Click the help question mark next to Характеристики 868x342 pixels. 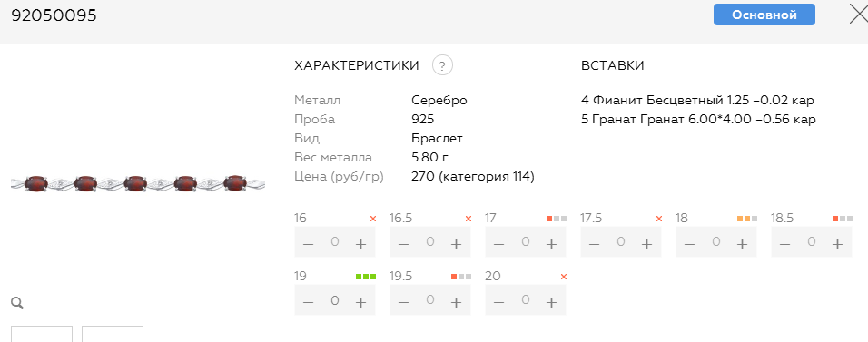point(442,66)
